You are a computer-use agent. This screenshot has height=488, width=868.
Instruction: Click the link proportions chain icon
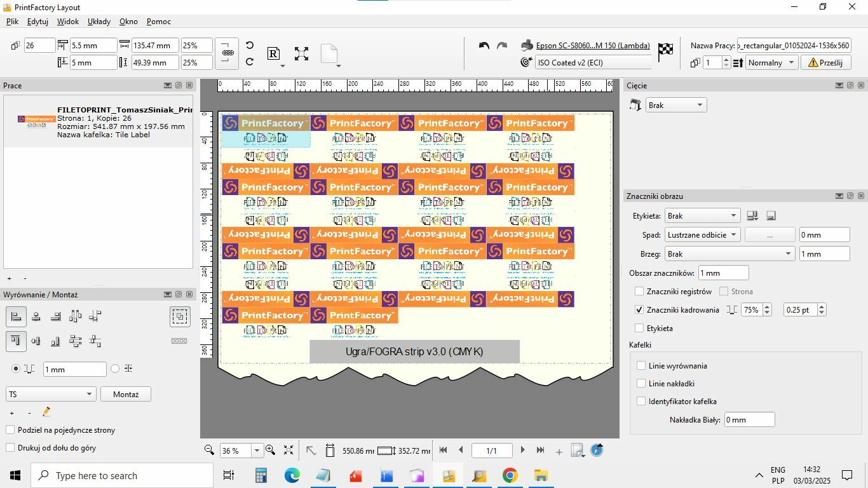227,52
